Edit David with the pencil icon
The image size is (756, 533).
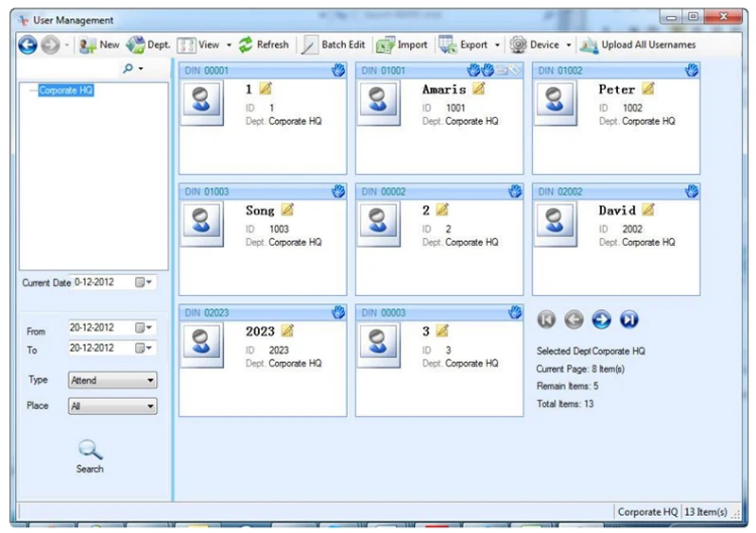(x=648, y=210)
